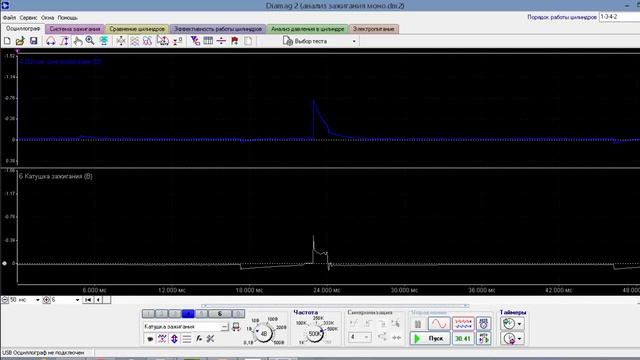Toggle the channel button just left of channel 6
This screenshot has height=360, width=640.
pyautogui.click(x=201, y=313)
